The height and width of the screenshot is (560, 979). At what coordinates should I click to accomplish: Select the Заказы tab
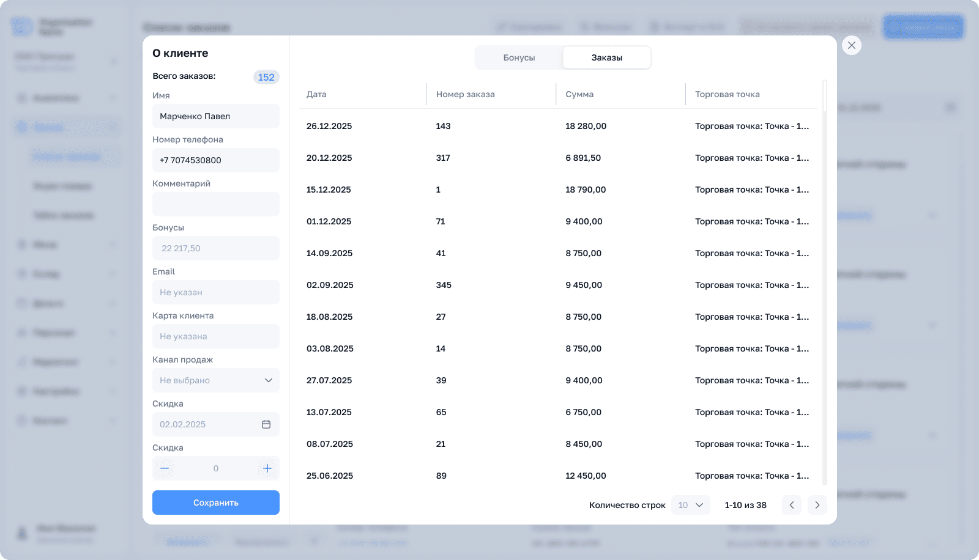click(x=606, y=57)
